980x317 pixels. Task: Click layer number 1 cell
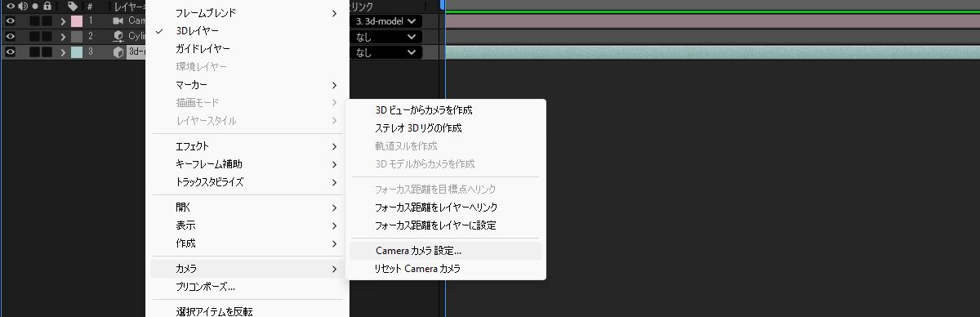click(x=91, y=20)
